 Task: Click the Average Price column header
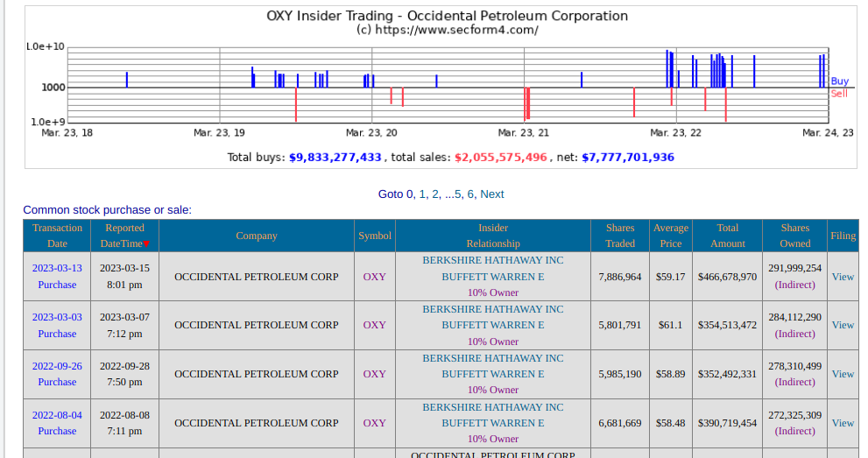pos(670,236)
